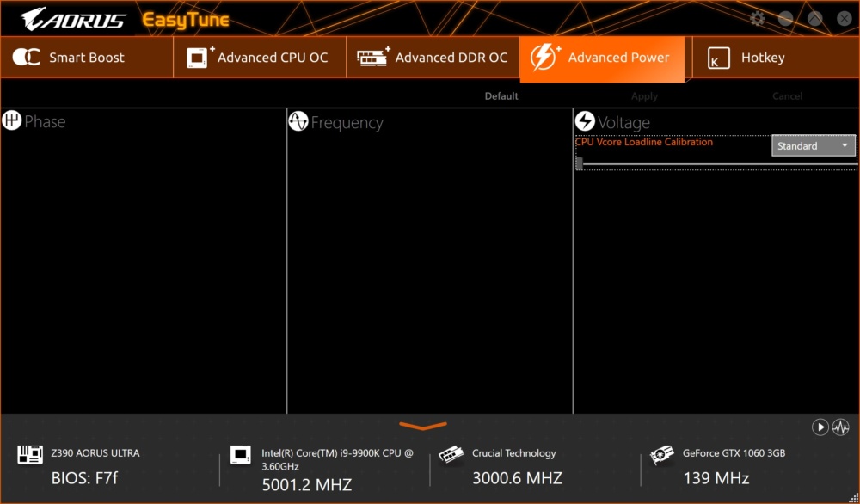Click the Hotkey K key icon
Screen dimensions: 860x504
click(x=718, y=58)
